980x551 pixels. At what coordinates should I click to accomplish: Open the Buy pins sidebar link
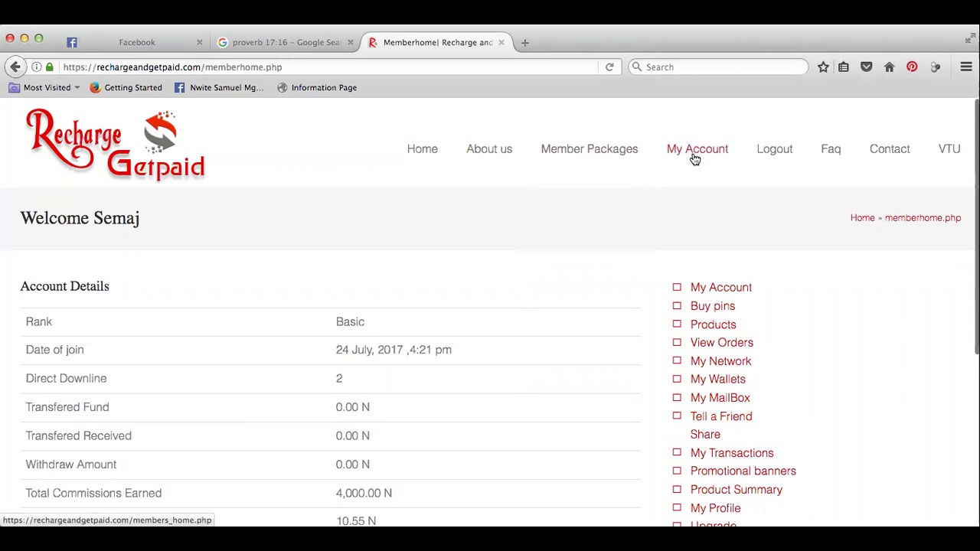[713, 305]
